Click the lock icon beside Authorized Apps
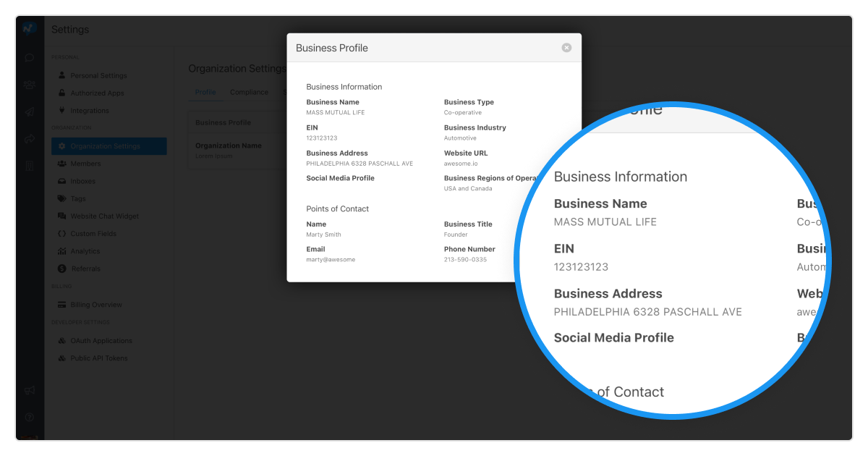The height and width of the screenshot is (456, 868). 62,93
